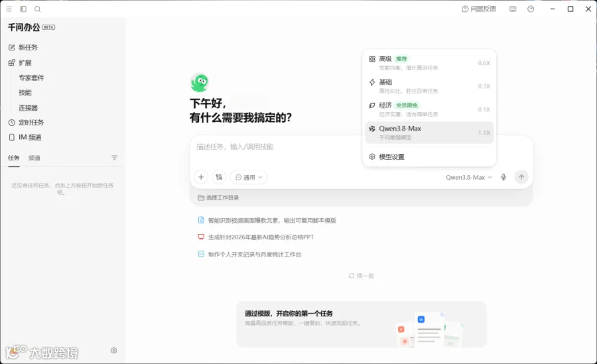
Task: Click the 会员限免 badge beside 经济
Action: click(x=407, y=105)
